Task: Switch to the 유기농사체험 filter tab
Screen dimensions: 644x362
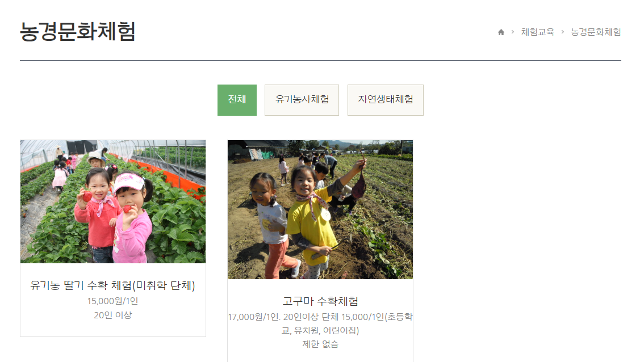Action: click(x=302, y=100)
